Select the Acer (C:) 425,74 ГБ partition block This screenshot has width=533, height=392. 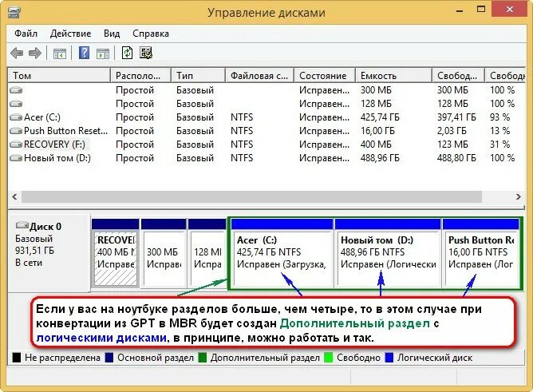click(282, 253)
